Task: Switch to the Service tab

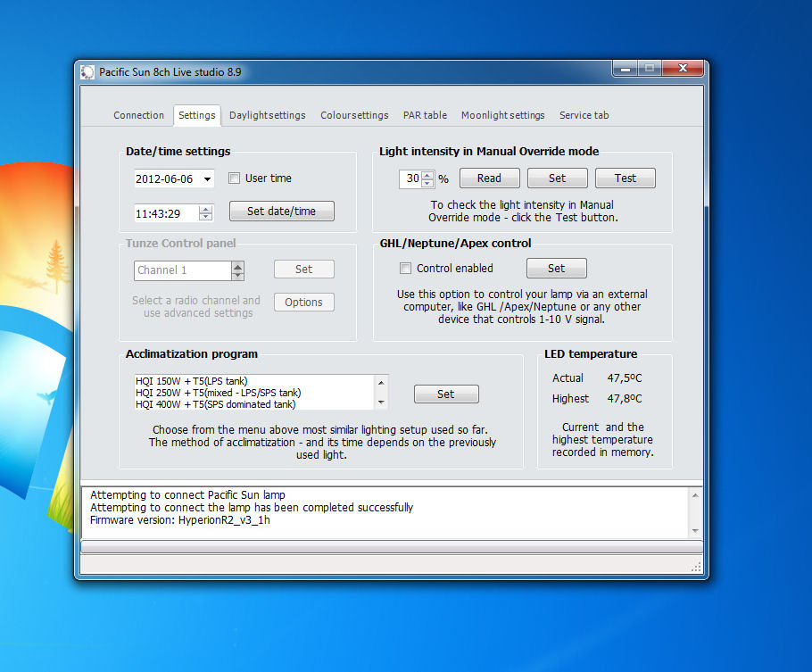Action: [584, 115]
